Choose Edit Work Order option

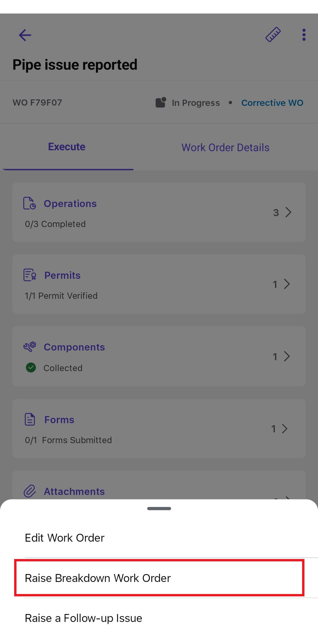(65, 538)
